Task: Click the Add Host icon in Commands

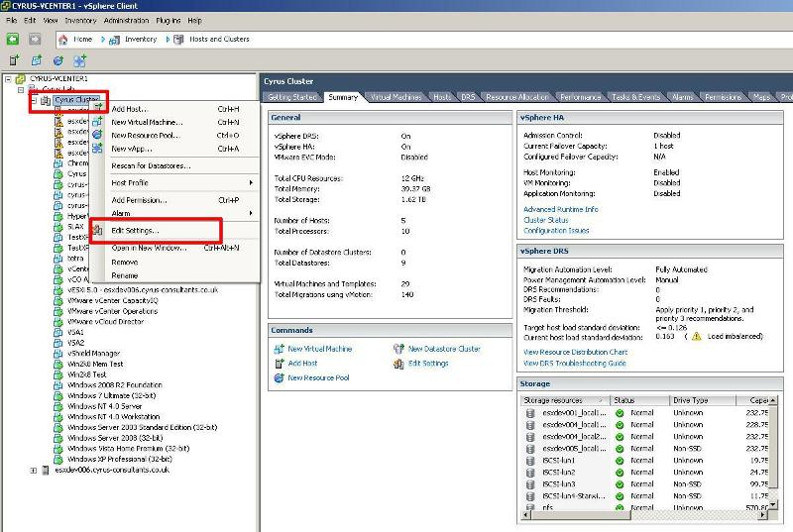Action: 279,364
